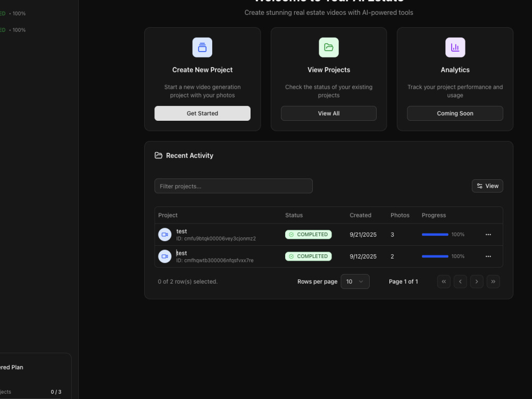Click video icon of project created 9/21/2025
Screen dimensions: 532x399
[x=165, y=235]
